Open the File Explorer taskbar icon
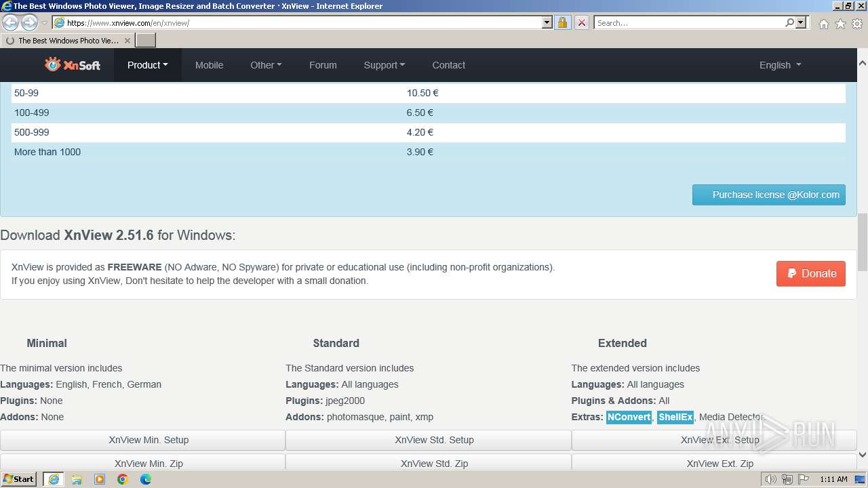Screen dimensions: 868x488 77,479
